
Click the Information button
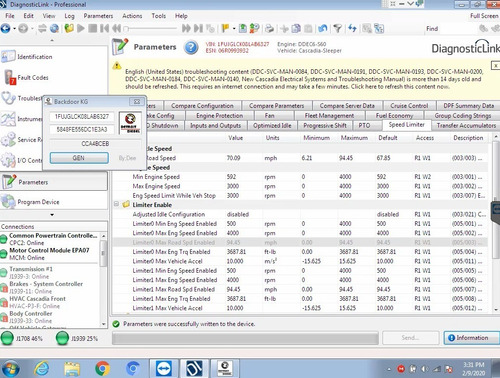(472, 338)
